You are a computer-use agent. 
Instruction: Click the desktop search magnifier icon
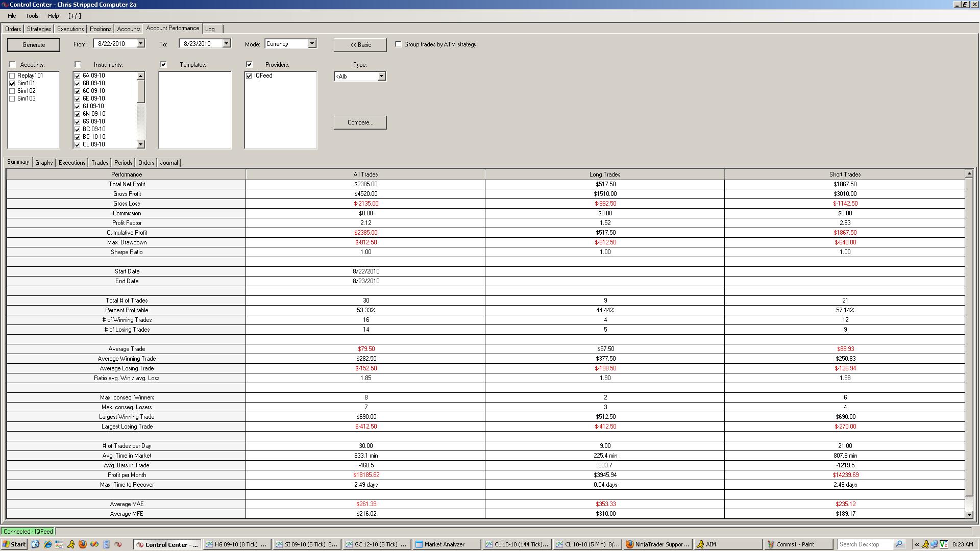[x=899, y=544]
